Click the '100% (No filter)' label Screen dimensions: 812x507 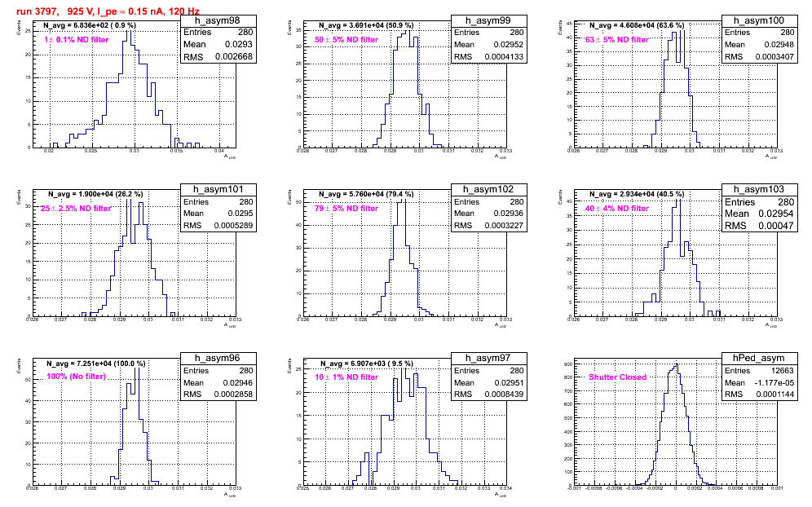coord(76,377)
